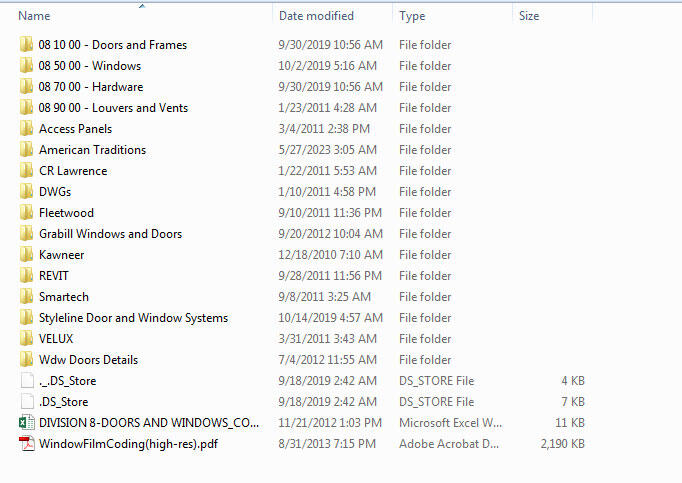Click the sort arrow above the Name column
This screenshot has width=682, height=483.
[142, 6]
